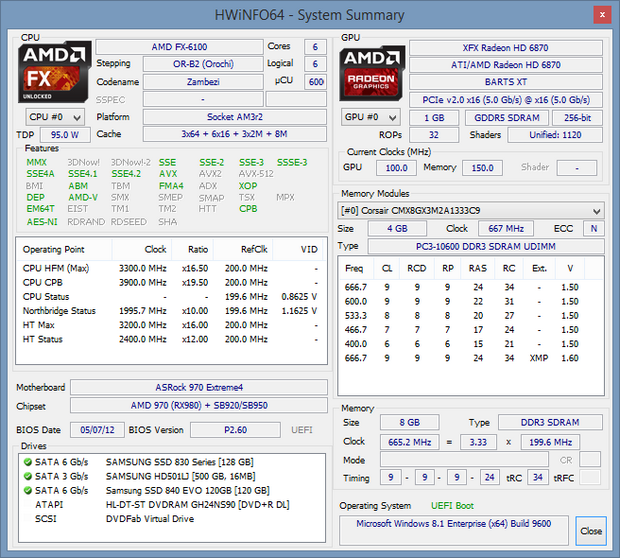This screenshot has width=620, height=558.
Task: Click the module size 4 GB field
Action: (x=397, y=229)
